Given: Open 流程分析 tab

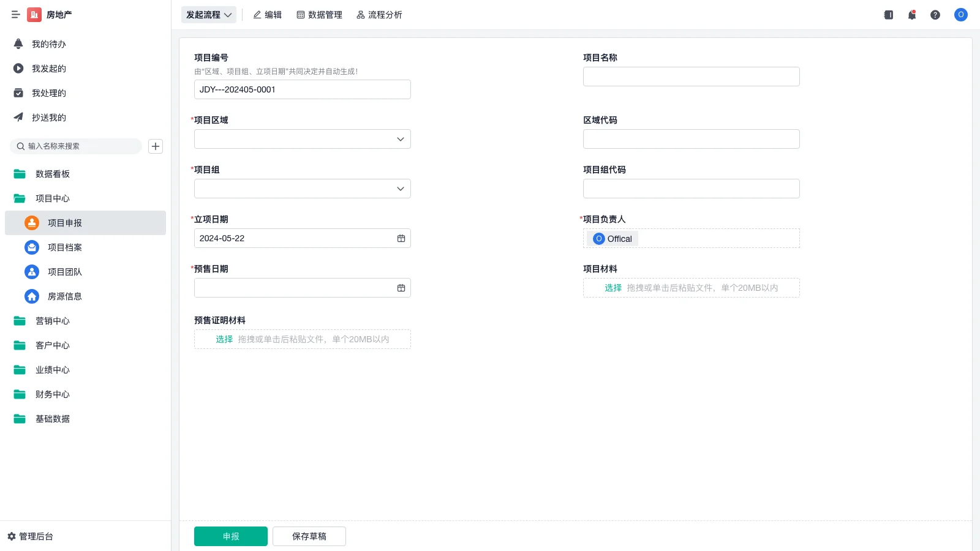Looking at the screenshot, I should tap(380, 15).
